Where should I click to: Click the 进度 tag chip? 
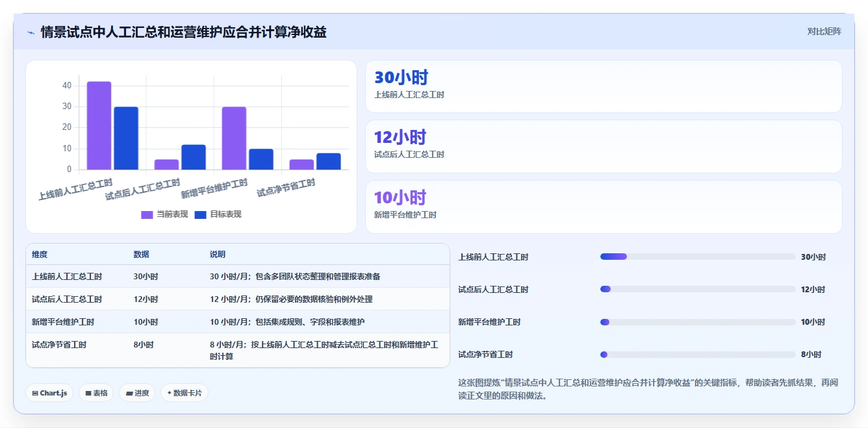coord(137,393)
